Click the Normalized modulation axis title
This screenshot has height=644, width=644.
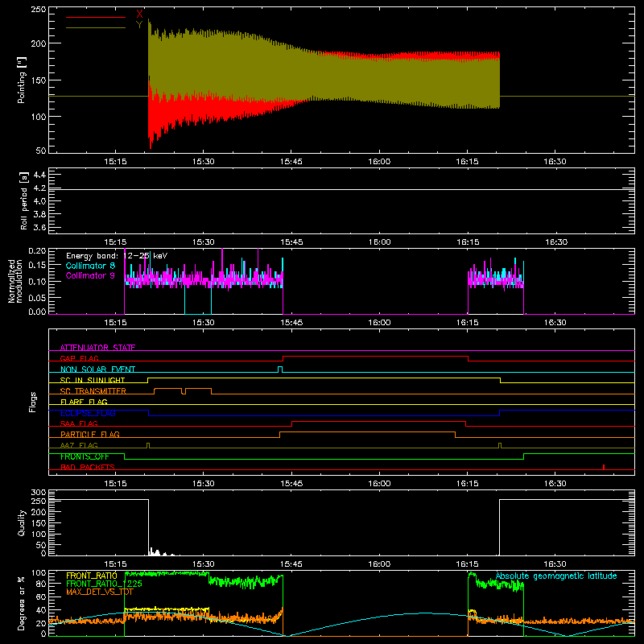(x=15, y=281)
